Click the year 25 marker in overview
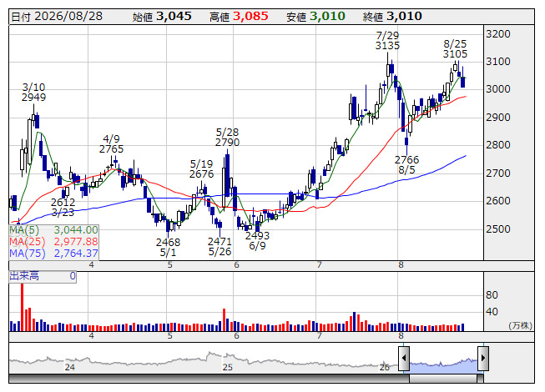Viewport: 545px width, 392px height. [x=227, y=367]
